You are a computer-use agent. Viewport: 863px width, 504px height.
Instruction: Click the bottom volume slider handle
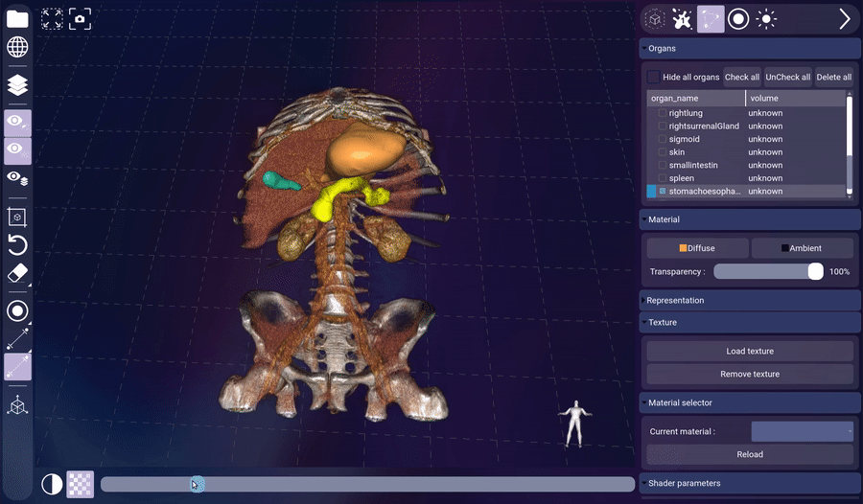[198, 484]
